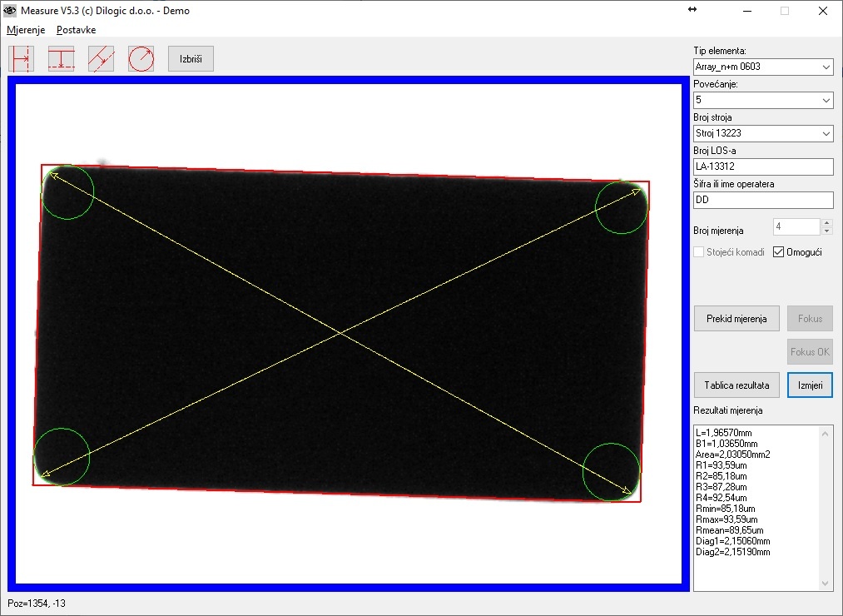Select the Rmean=89,65um result line

tap(730, 530)
